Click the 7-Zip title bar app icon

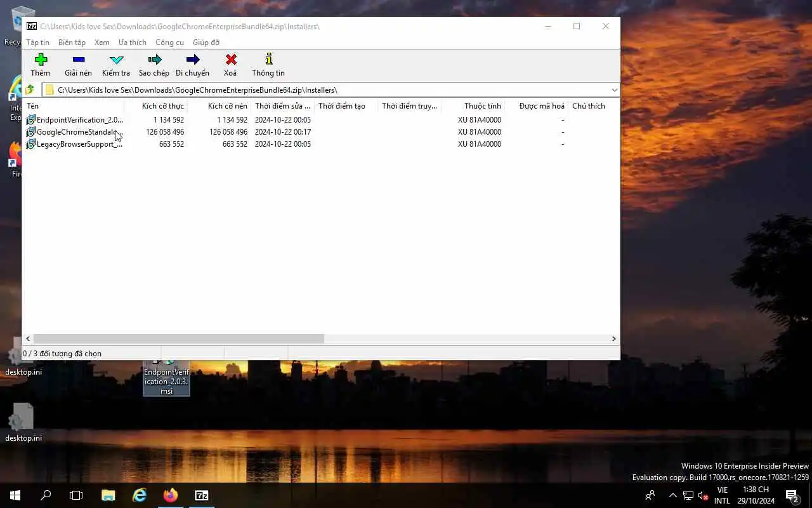coord(32,27)
